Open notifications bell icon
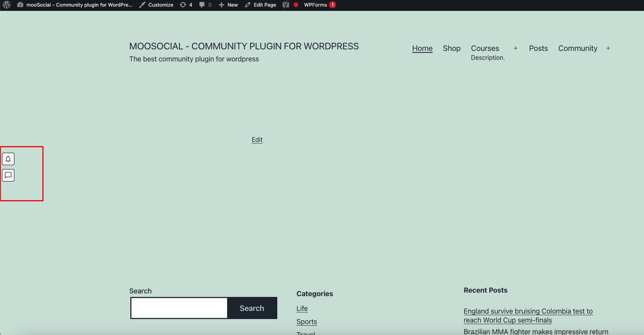The image size is (644, 335). click(x=8, y=159)
